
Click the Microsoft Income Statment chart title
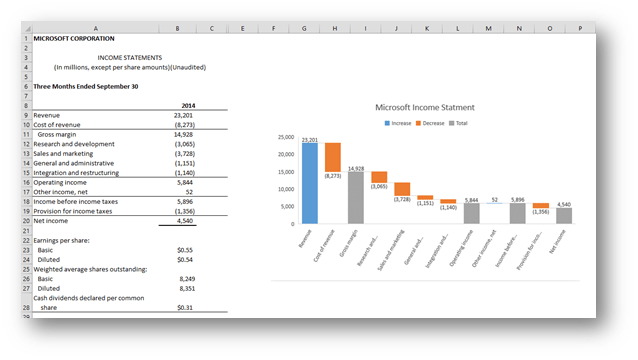click(425, 107)
